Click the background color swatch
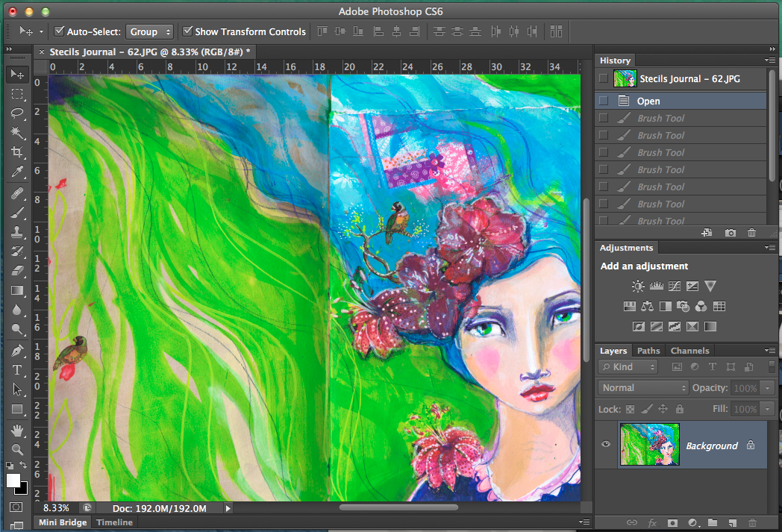Viewport: 782px width, 532px height. 22,489
